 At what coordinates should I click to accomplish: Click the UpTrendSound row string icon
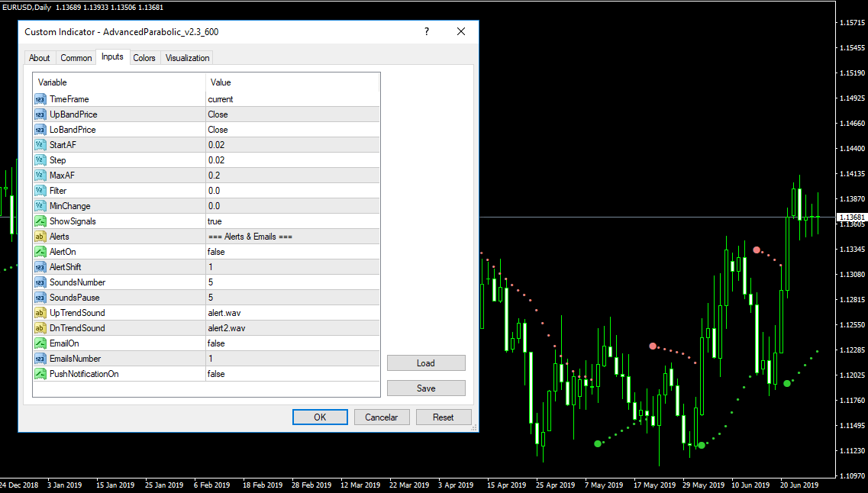coord(40,313)
